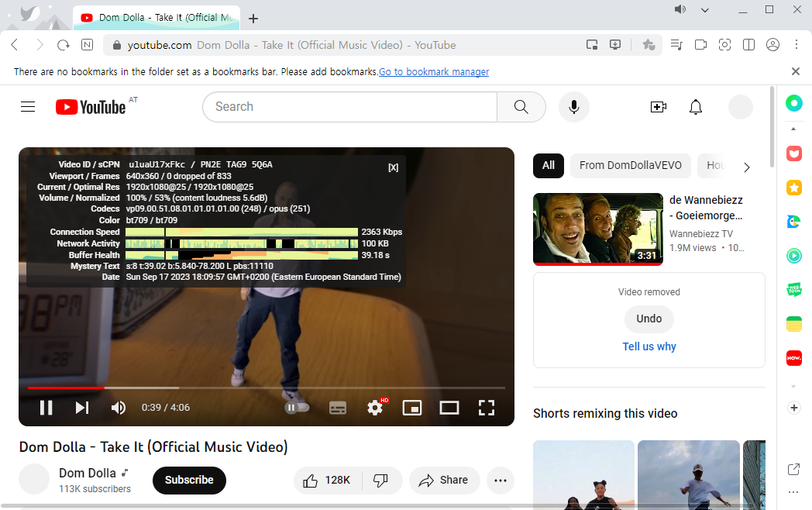Dismiss the bookmarks bar notice
812x510 pixels.
[796, 71]
